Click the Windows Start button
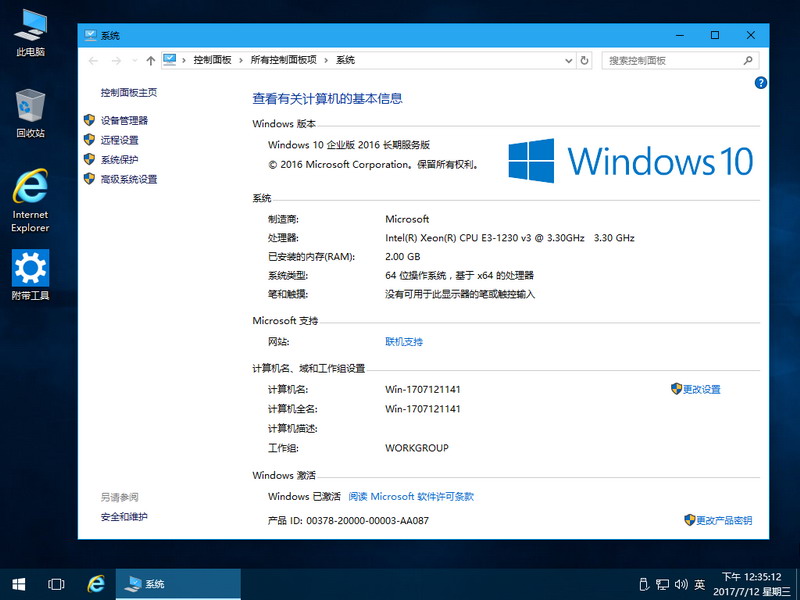This screenshot has width=800, height=600. [x=19, y=584]
